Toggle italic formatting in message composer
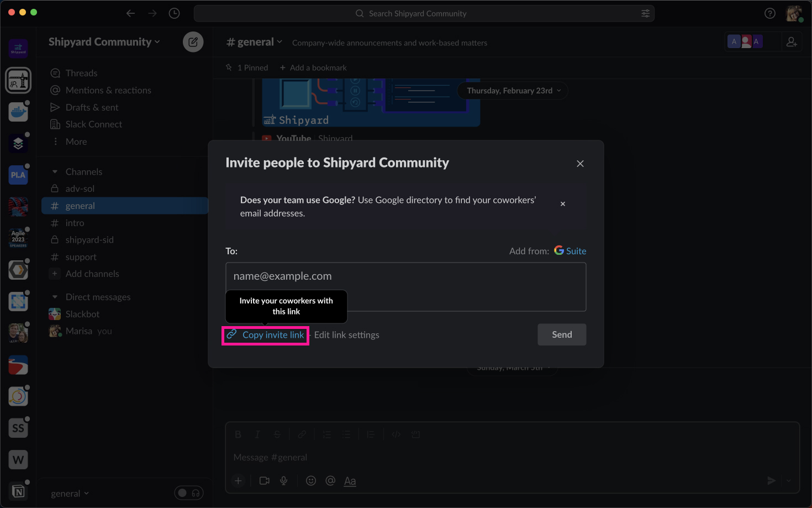The width and height of the screenshot is (812, 508). (257, 434)
